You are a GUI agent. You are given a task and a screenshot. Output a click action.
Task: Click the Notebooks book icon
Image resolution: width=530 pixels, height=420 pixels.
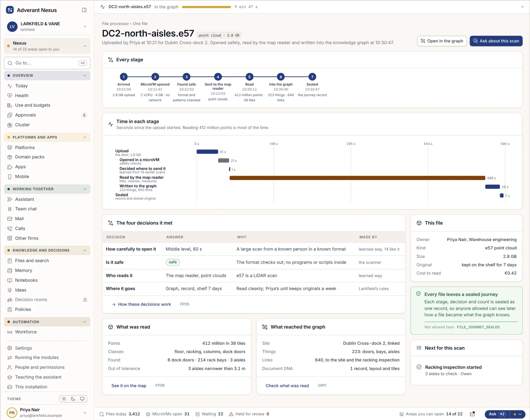pyautogui.click(x=10, y=280)
